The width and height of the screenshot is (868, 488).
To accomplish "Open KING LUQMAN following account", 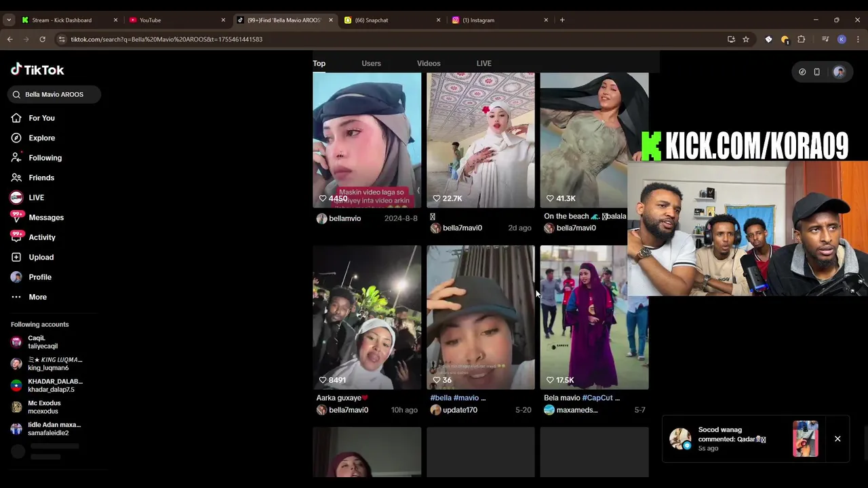I will [x=46, y=364].
